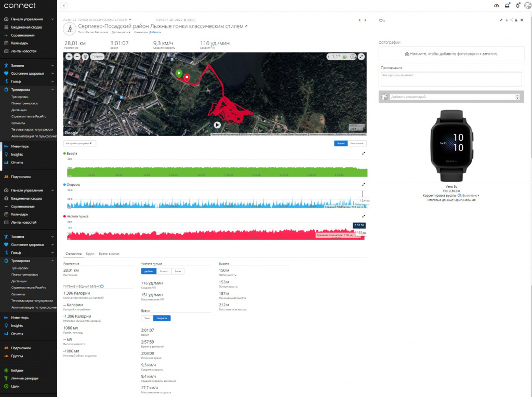Open Настройка диаграмм dropdown
The height and width of the screenshot is (397, 532).
79,143
